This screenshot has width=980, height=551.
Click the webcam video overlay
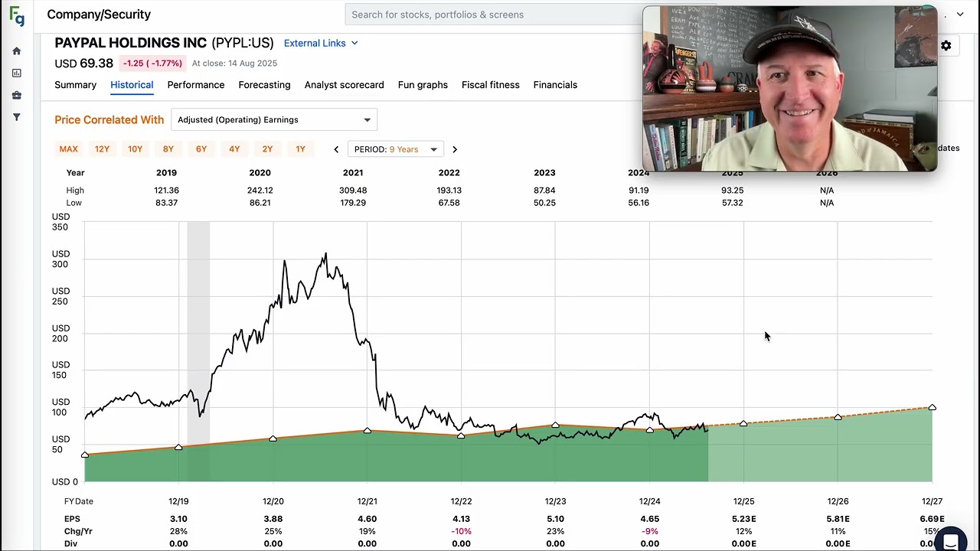[x=789, y=89]
